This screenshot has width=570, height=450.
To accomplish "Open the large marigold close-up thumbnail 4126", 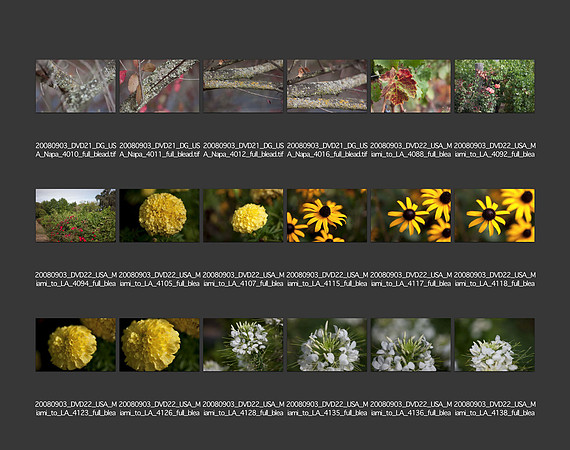I will point(159,345).
